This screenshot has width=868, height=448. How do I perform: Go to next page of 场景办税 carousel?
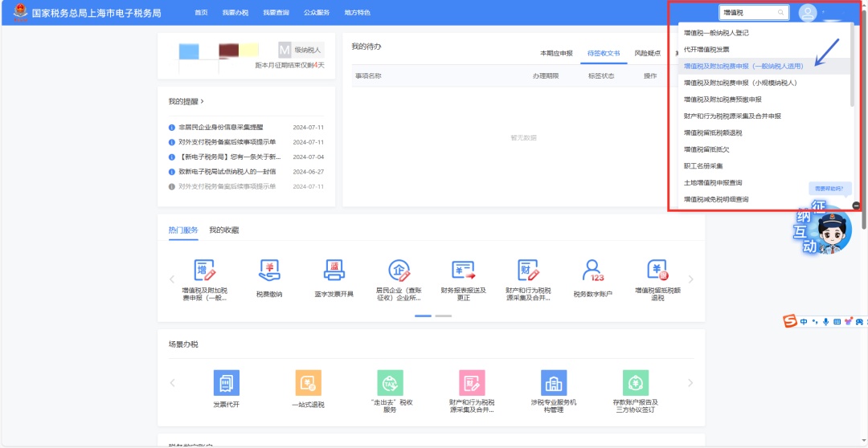(690, 383)
